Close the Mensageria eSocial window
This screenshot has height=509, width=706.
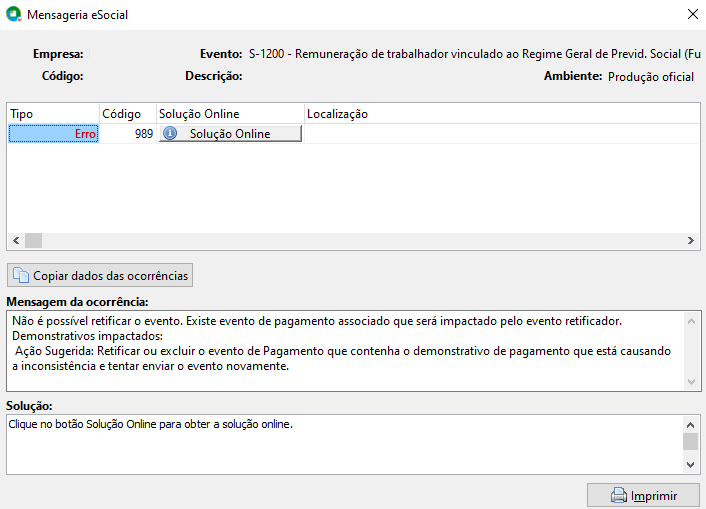(692, 14)
